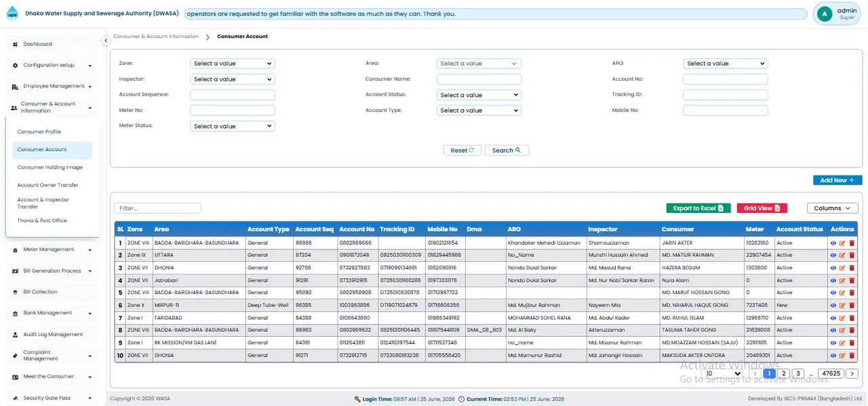Click Consumer & Account Information breadcrumb
The width and height of the screenshot is (868, 406).
click(x=156, y=37)
